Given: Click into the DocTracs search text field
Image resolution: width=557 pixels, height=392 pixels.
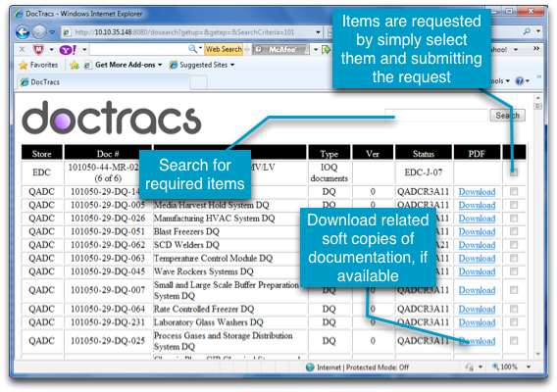Looking at the screenshot, I should pyautogui.click(x=436, y=116).
